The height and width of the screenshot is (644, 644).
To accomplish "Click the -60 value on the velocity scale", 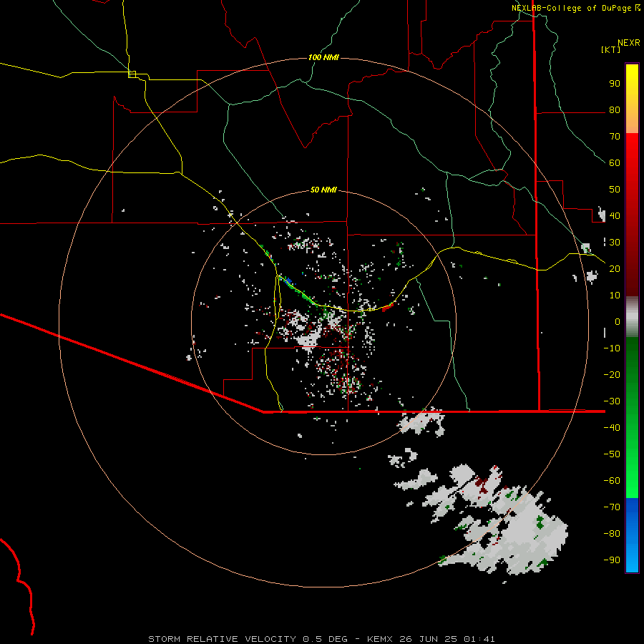I will [x=612, y=481].
